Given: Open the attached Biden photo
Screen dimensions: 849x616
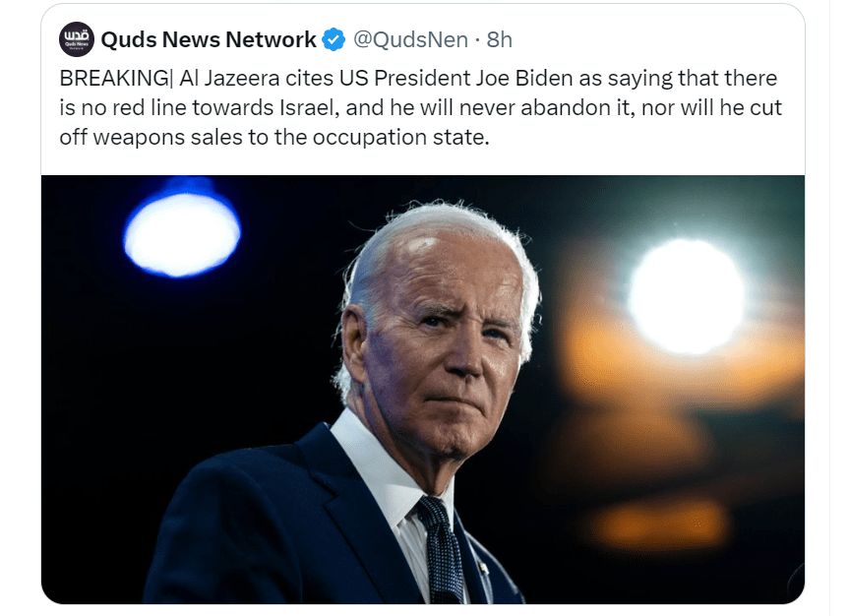Looking at the screenshot, I should (423, 389).
